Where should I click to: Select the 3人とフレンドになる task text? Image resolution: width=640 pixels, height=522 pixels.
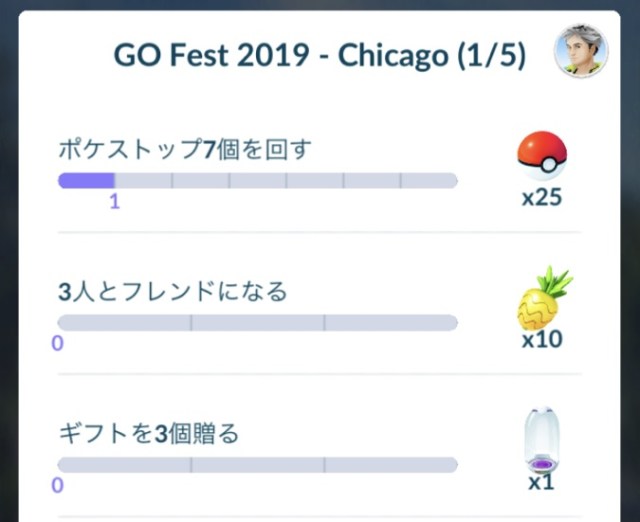pos(172,291)
